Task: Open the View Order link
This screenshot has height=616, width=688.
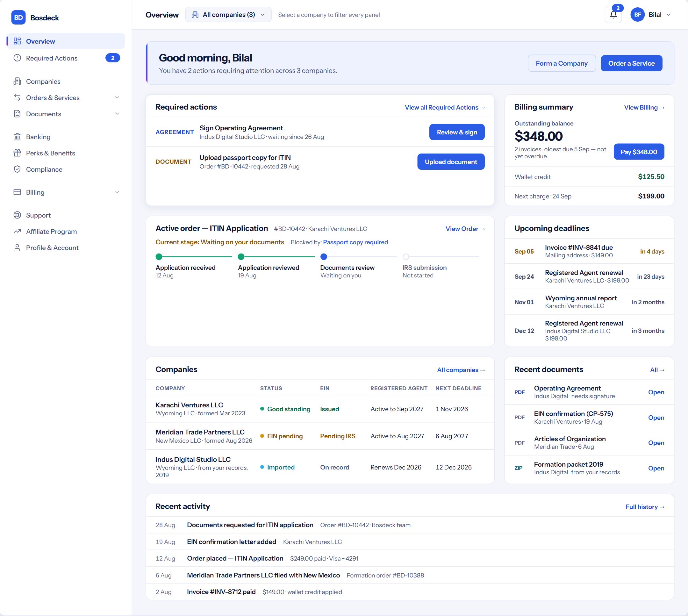Action: click(465, 229)
